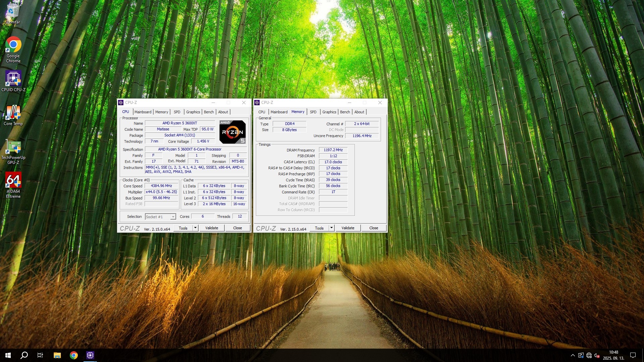
Task: Open the Core Temp desktop shortcut
Action: [13, 113]
